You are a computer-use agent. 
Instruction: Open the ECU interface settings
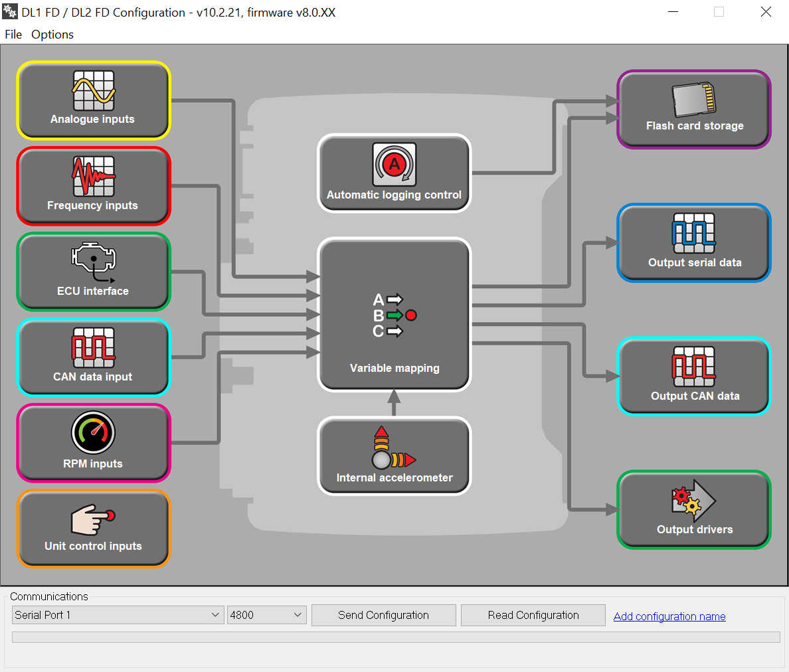(x=93, y=272)
